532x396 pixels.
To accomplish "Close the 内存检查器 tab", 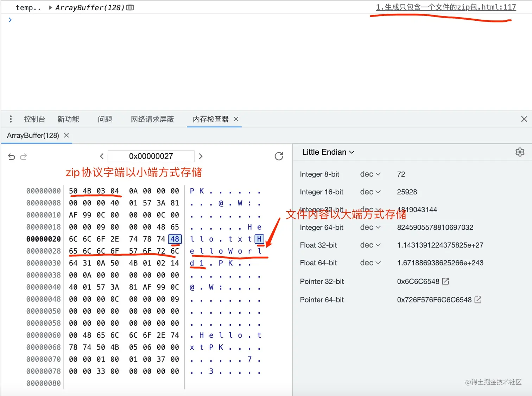I will coord(236,119).
